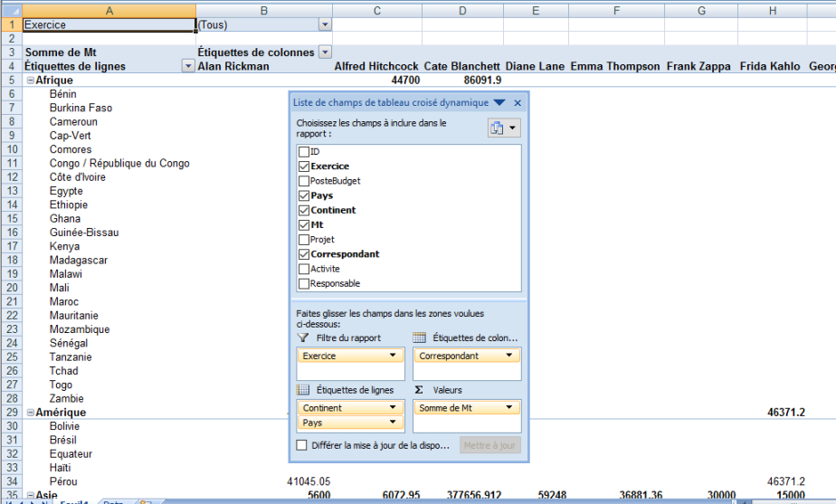The width and height of the screenshot is (836, 504).
Task: Click the field list panel options arrow
Action: pos(499,103)
